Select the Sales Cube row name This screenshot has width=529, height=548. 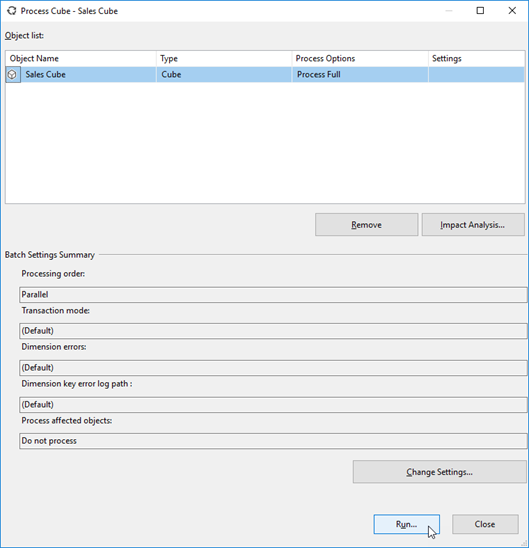pos(45,74)
